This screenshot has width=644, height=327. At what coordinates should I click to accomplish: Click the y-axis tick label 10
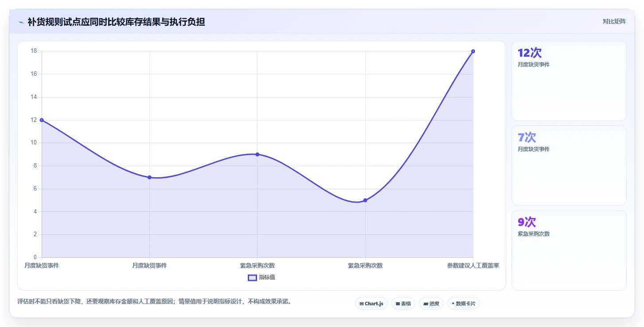[34, 143]
